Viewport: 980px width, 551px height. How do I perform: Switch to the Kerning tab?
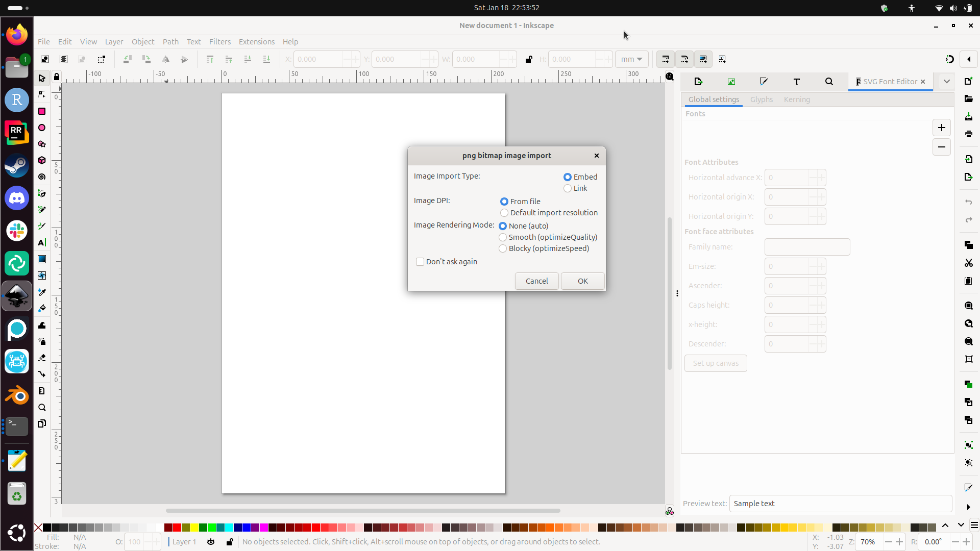[797, 99]
